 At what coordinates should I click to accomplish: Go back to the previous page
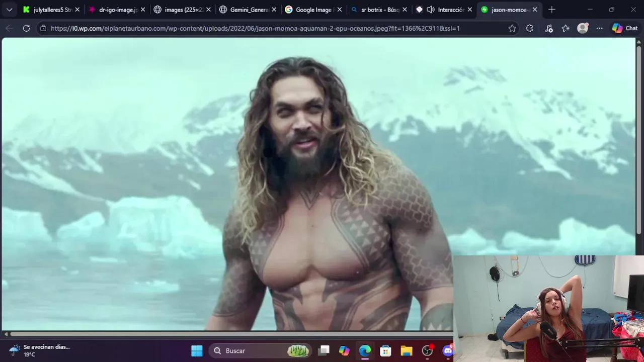pyautogui.click(x=9, y=28)
